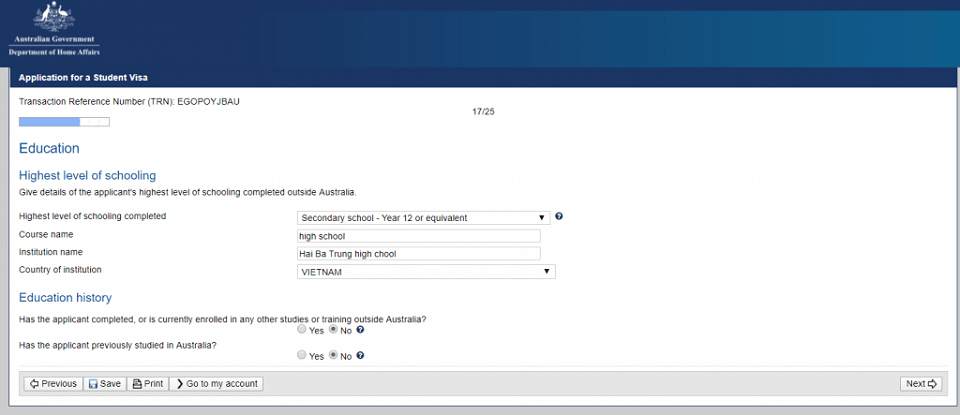
Task: Proceed with the Next button
Action: (x=920, y=383)
